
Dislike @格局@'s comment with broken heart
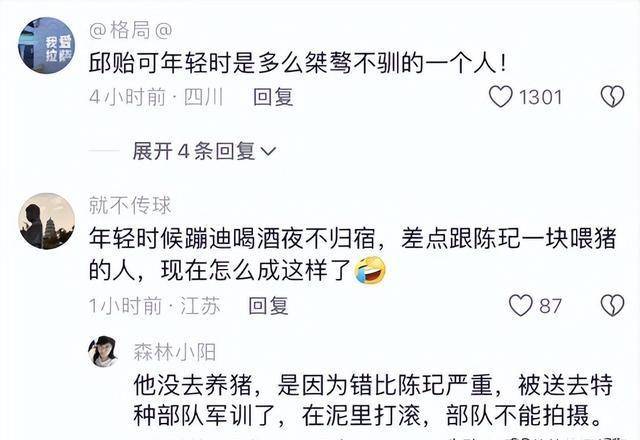point(612,97)
